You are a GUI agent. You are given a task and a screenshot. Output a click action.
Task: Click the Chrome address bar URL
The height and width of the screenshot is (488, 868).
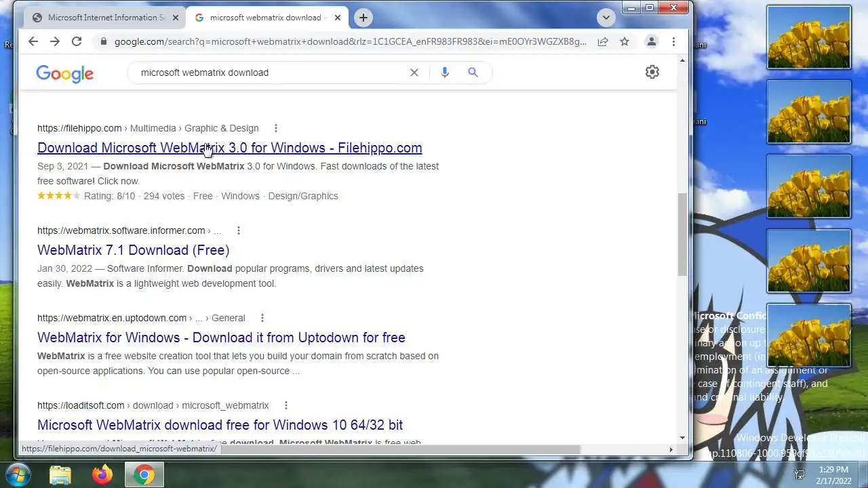[351, 41]
